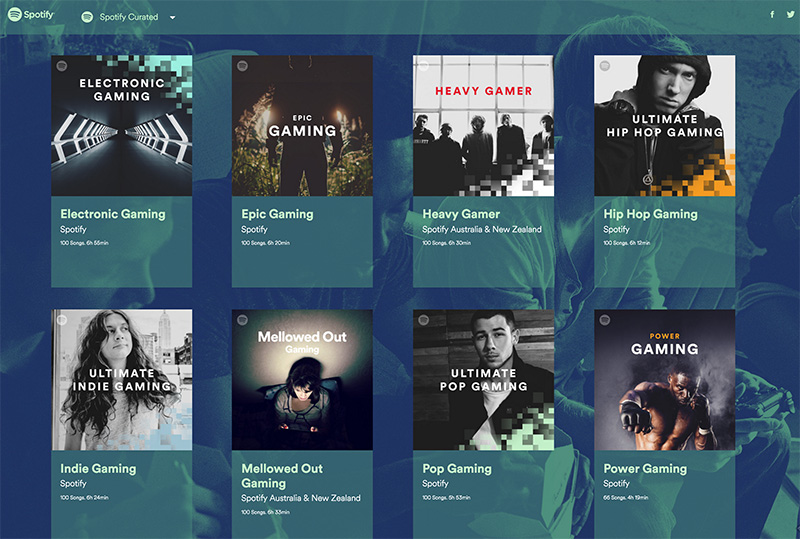
Task: Open the Pop Gaming title link
Action: [457, 469]
